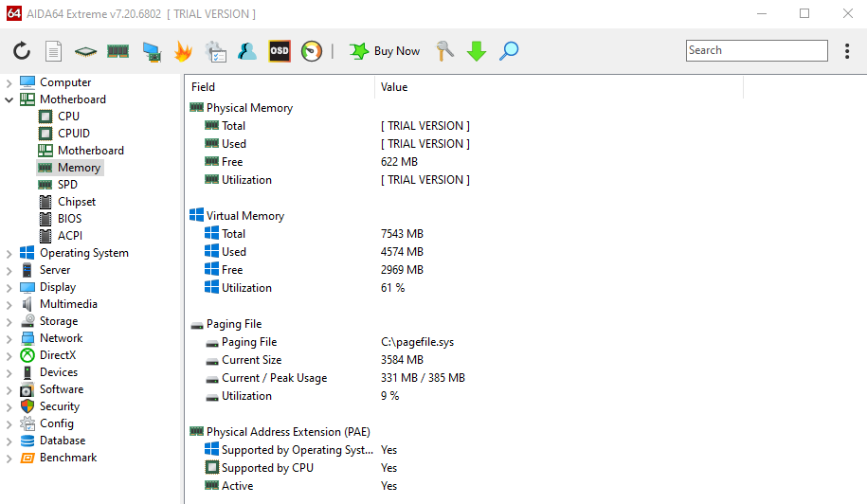
Task: Select the 622 MB free memory value
Action: (x=399, y=162)
